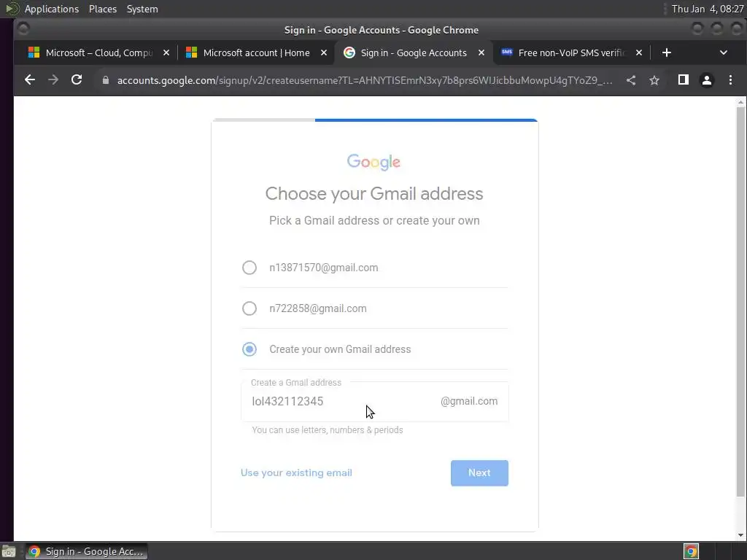Click 'Choose your Gmail address' heading

tap(374, 194)
